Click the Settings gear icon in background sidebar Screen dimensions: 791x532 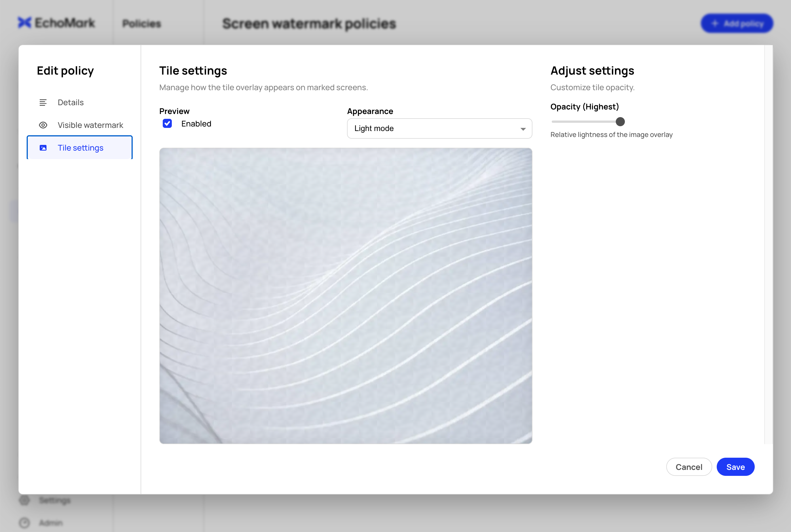(24, 500)
